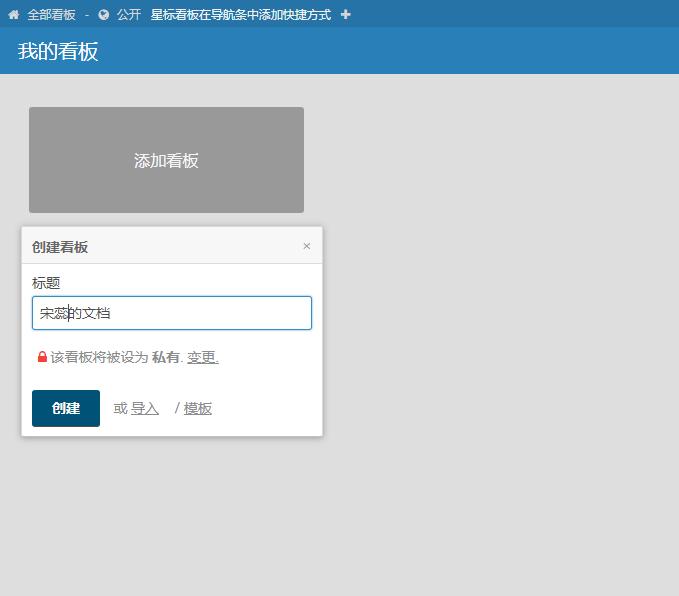Click the 我的看板 heading

[58, 51]
